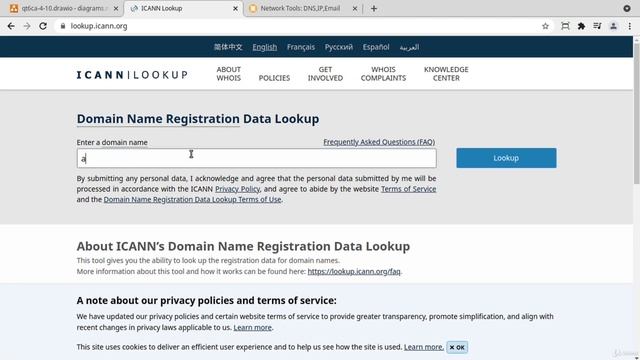
Task: Switch language to Español
Action: 376,47
